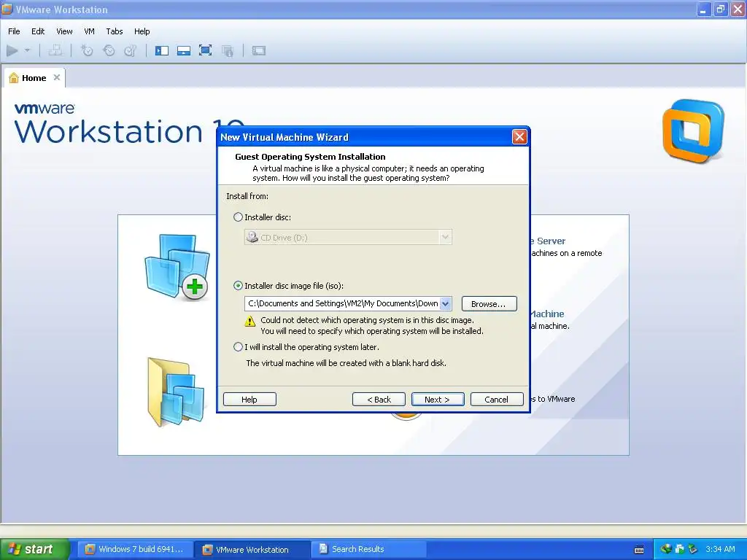Image resolution: width=747 pixels, height=560 pixels.
Task: Click the download manager globe tray icon
Action: click(x=666, y=549)
